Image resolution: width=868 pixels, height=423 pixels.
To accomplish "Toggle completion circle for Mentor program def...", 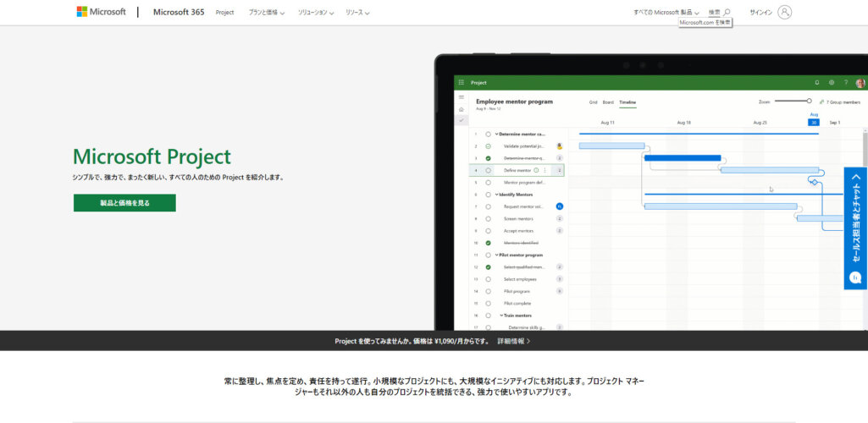I will click(x=488, y=183).
